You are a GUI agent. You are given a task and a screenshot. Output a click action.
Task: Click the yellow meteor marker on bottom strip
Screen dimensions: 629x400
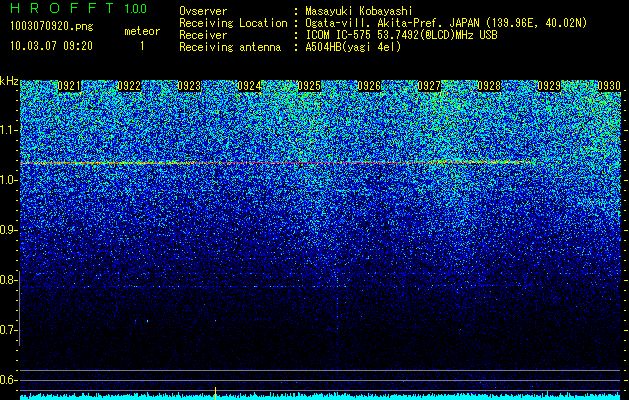pos(215,393)
